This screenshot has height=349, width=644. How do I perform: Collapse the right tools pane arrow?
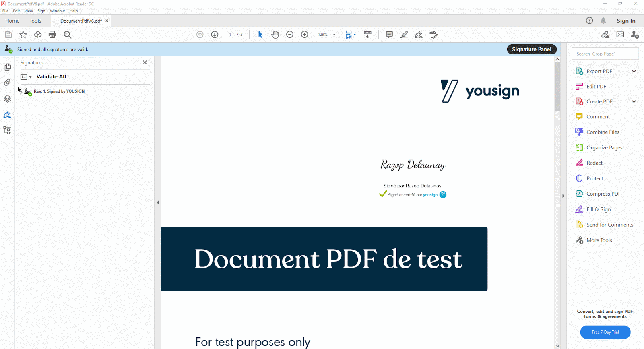[x=563, y=196]
